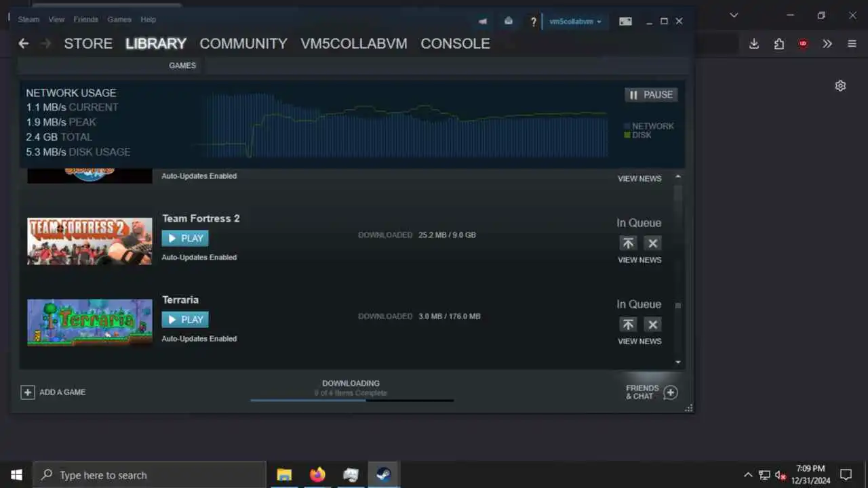Open the VM5COLLABVM profile tab

354,43
